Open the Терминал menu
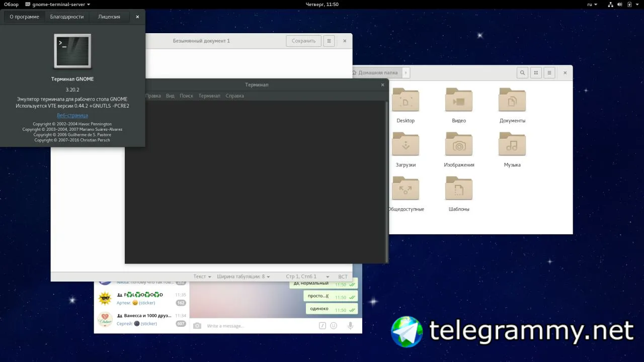This screenshot has width=644, height=362. tap(209, 96)
